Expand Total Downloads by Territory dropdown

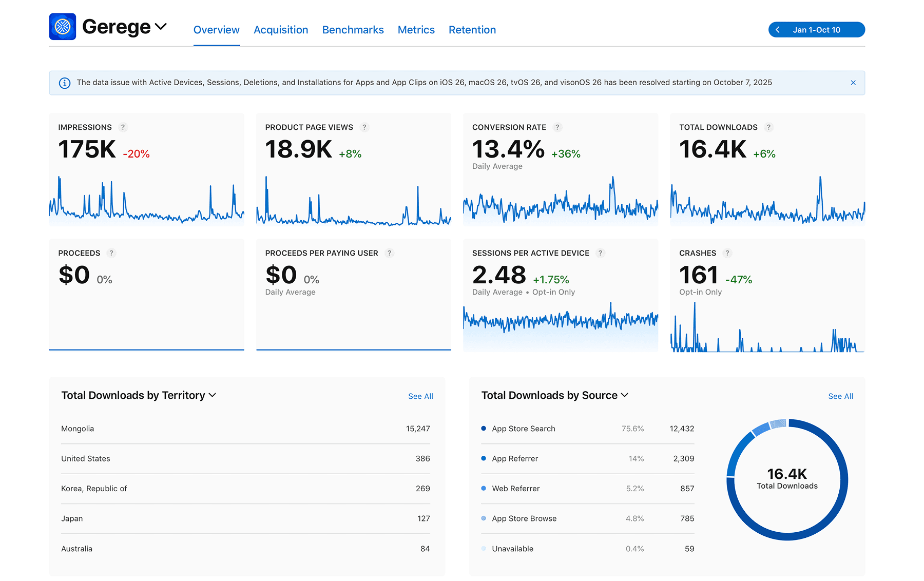[x=213, y=395]
